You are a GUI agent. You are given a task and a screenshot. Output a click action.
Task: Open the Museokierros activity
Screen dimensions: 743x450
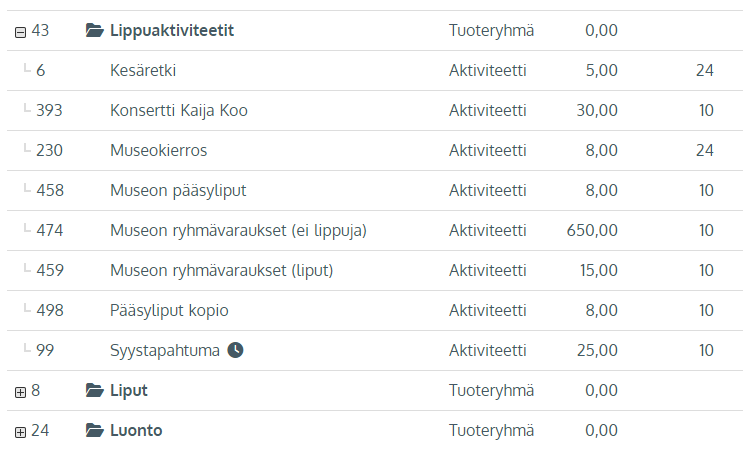click(158, 151)
